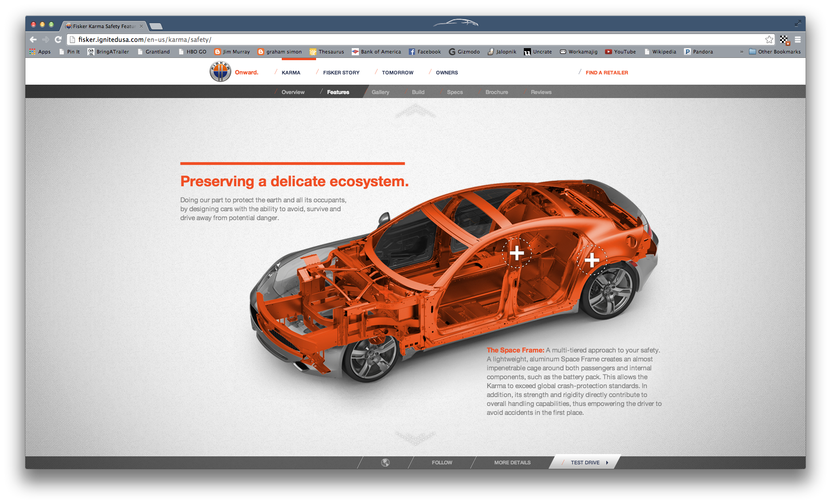
Task: Expand hotspot plus near the rear wheel
Action: pos(592,260)
